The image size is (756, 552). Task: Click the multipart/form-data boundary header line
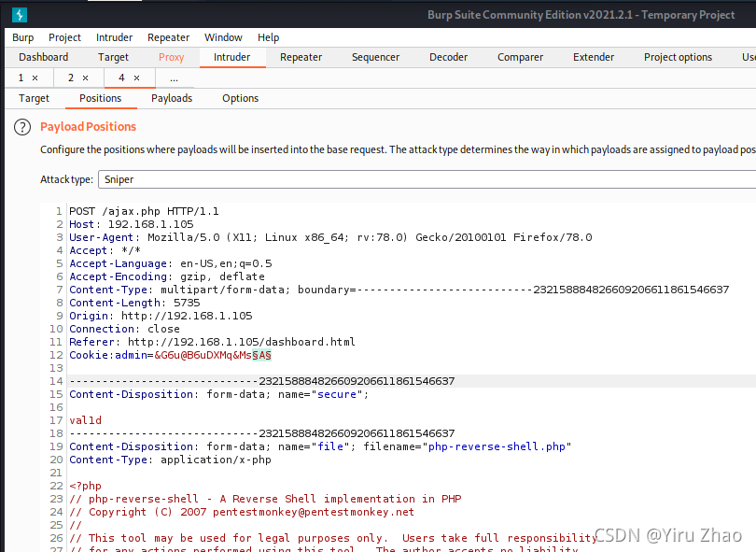pos(399,290)
